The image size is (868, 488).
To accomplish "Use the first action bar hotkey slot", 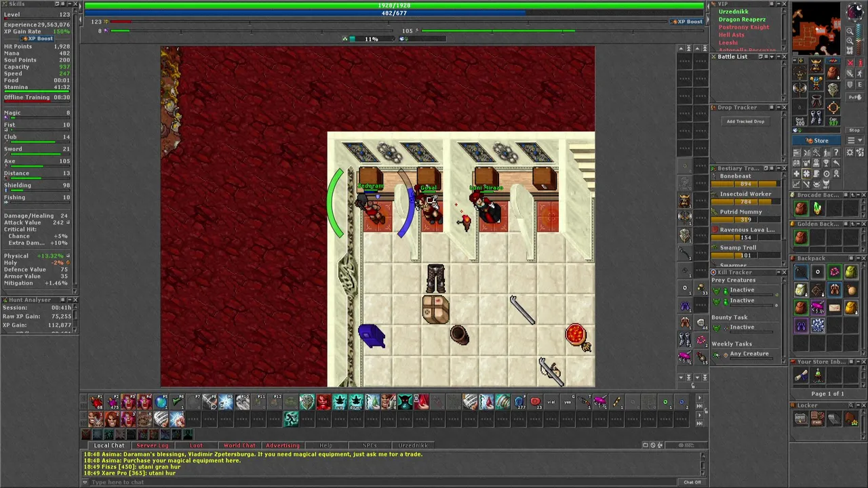I will [x=96, y=401].
